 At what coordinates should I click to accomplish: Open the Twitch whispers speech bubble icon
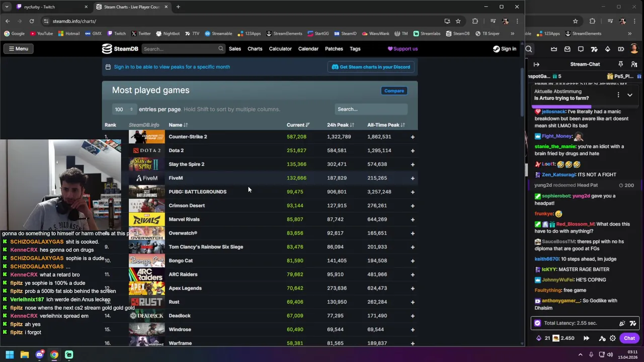(581, 49)
